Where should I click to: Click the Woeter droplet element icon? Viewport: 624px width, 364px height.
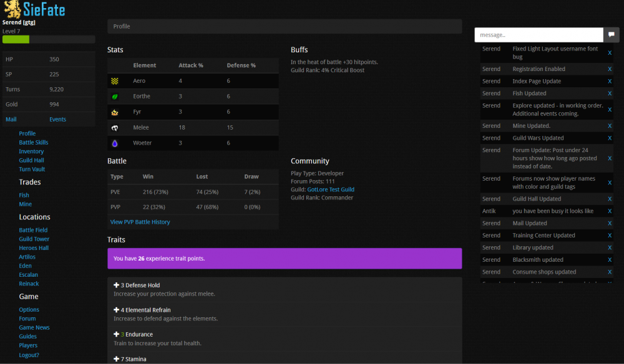pos(115,143)
